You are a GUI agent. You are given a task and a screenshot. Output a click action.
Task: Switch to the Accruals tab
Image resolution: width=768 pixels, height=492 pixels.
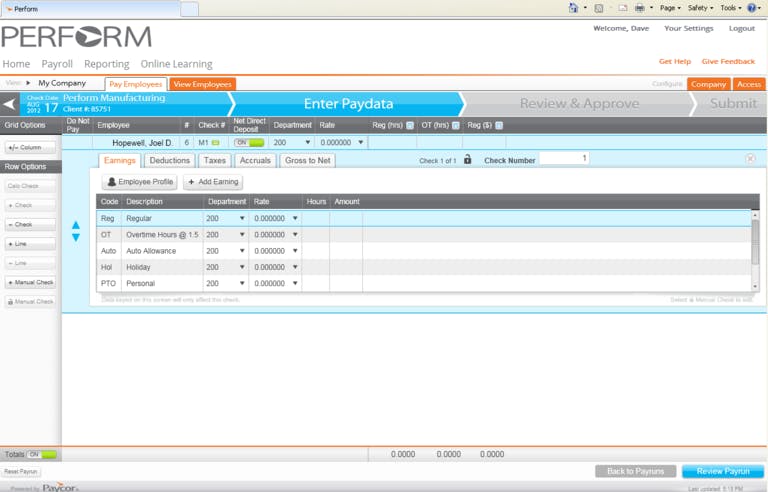point(255,160)
